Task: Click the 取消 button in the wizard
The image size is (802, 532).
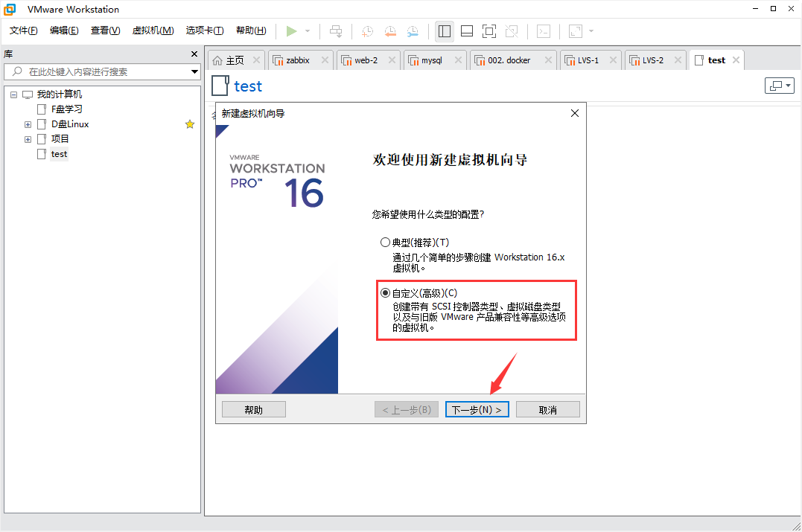Action: click(548, 410)
